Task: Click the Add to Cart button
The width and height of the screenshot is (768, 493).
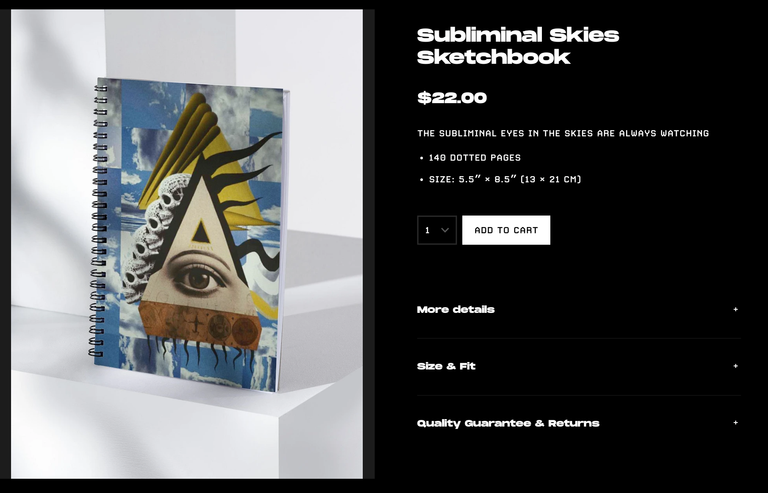Action: [506, 230]
